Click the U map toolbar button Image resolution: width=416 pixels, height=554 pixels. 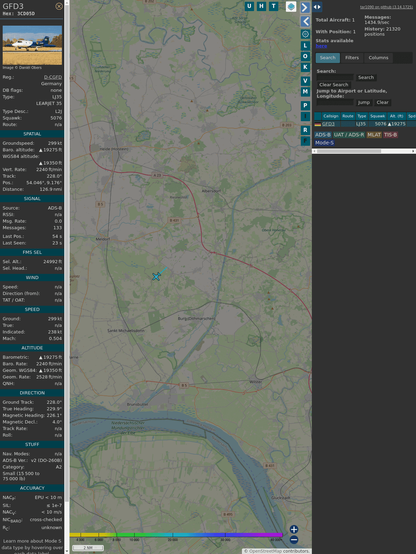pyautogui.click(x=249, y=6)
